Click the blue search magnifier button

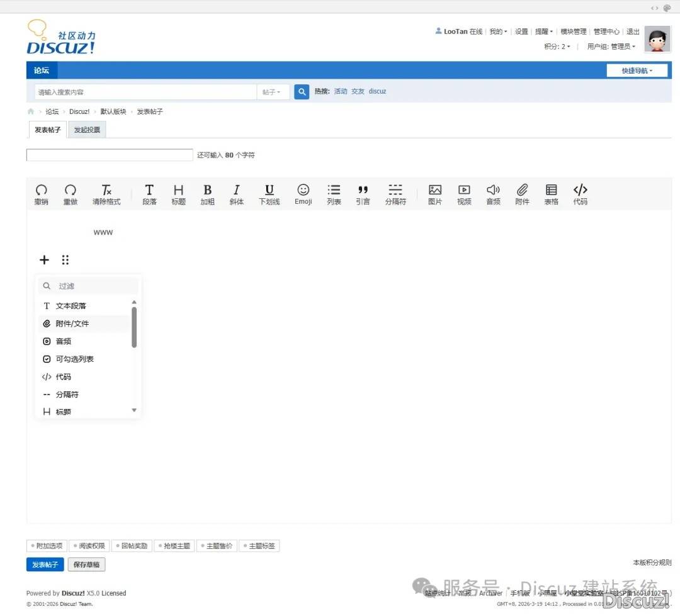[302, 92]
